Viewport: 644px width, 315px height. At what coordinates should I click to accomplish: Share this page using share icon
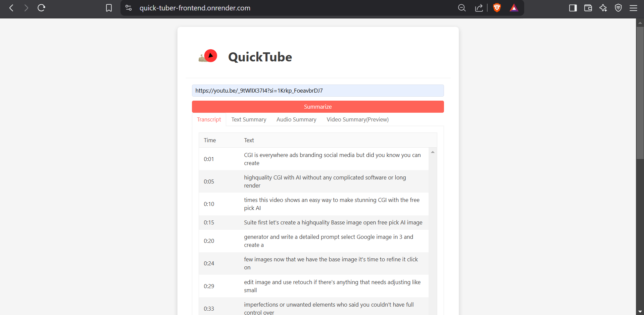click(479, 8)
